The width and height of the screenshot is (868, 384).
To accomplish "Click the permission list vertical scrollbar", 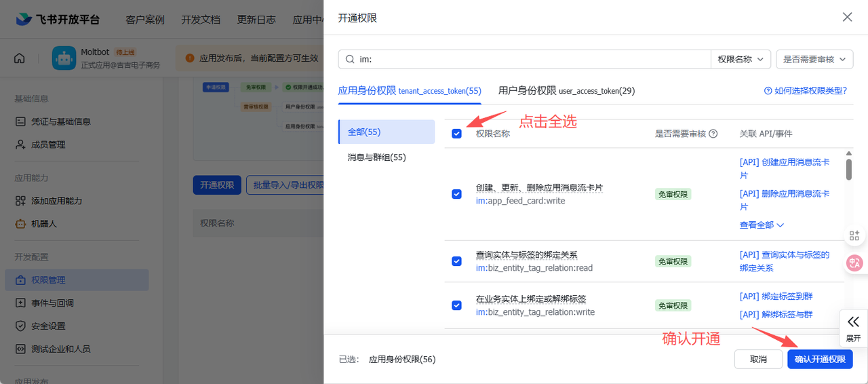I will [849, 166].
